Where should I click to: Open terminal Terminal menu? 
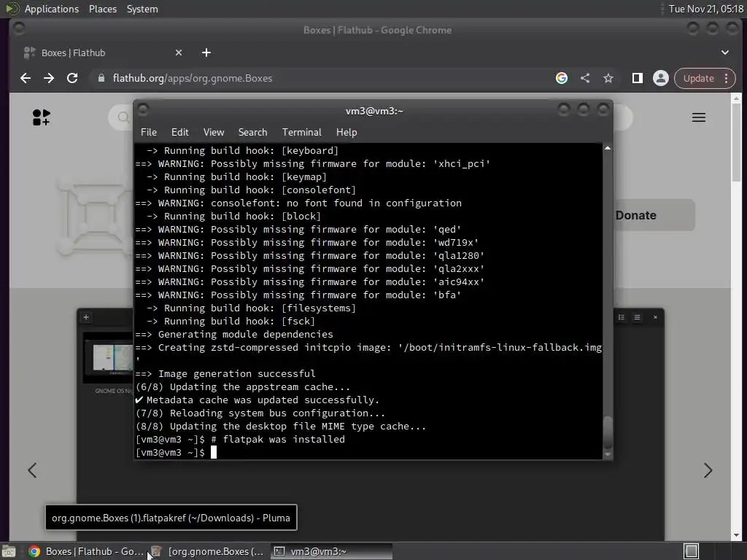coord(301,133)
